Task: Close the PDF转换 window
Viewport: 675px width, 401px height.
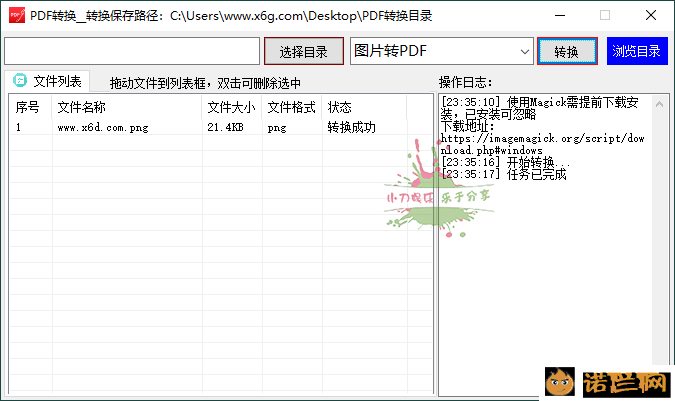Action: click(x=651, y=15)
